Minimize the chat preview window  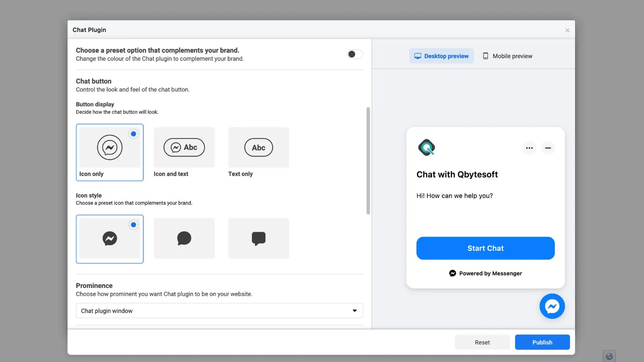(x=548, y=148)
